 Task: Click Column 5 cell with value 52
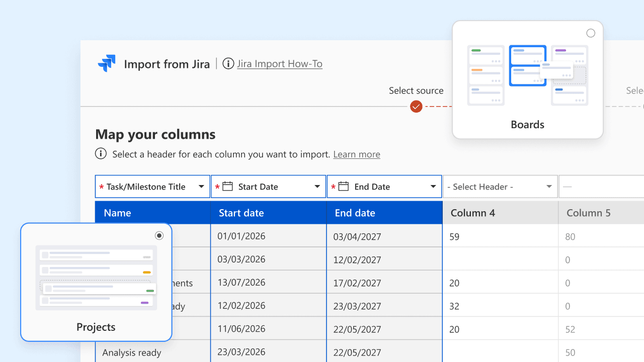click(x=601, y=329)
